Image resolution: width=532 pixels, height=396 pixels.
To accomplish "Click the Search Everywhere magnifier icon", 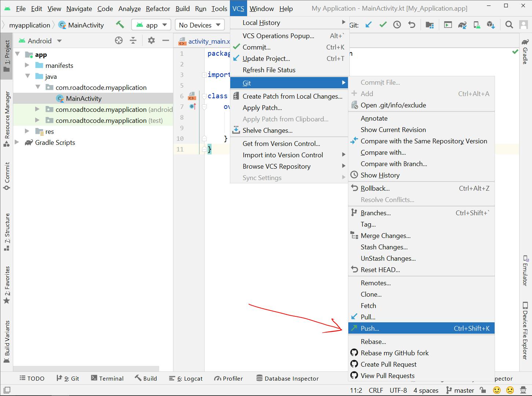I will (509, 25).
